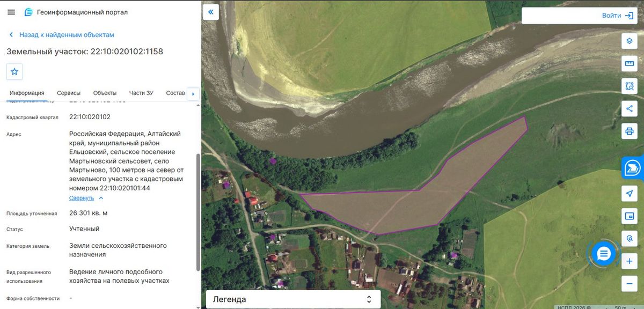Locate my position with navigation arrow
The image size is (644, 309).
click(630, 194)
